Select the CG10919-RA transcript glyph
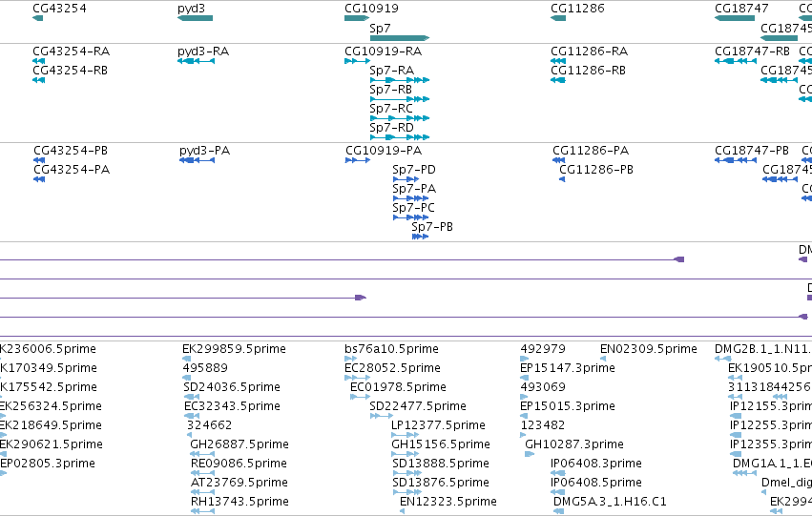The height and width of the screenshot is (516, 812). (x=357, y=61)
